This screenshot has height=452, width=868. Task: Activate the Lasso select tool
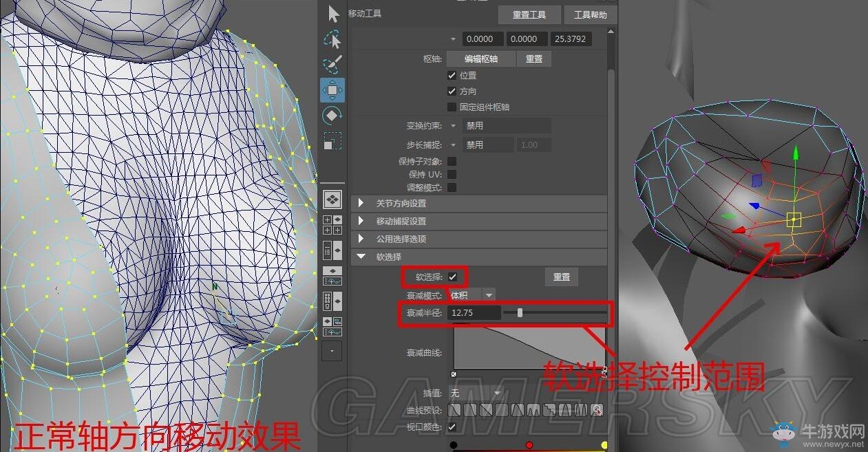pyautogui.click(x=332, y=40)
